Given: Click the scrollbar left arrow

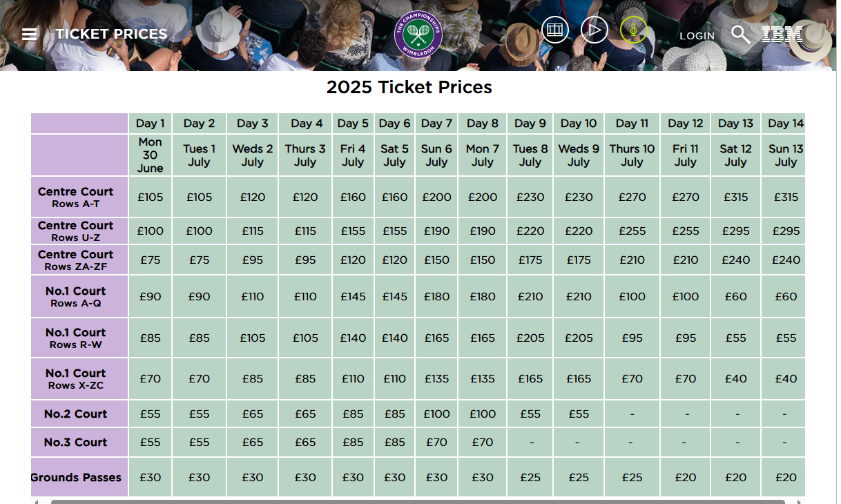Looking at the screenshot, I should 36,501.
